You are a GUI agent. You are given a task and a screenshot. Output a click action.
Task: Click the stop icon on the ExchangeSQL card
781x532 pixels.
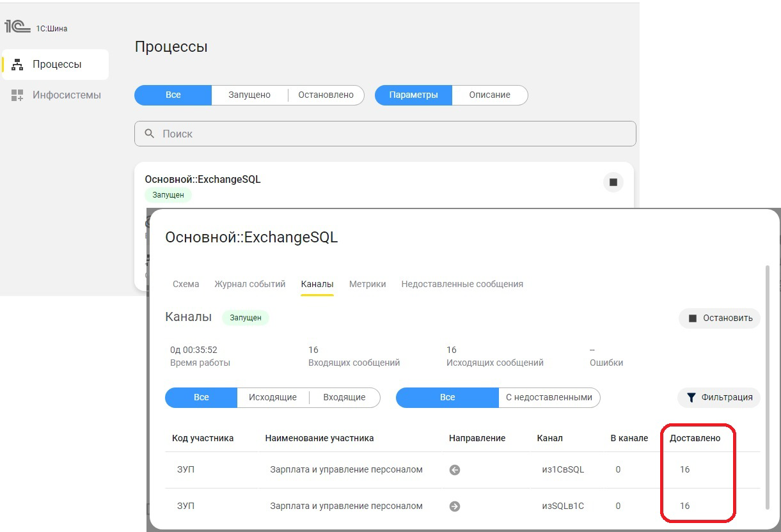(x=613, y=182)
